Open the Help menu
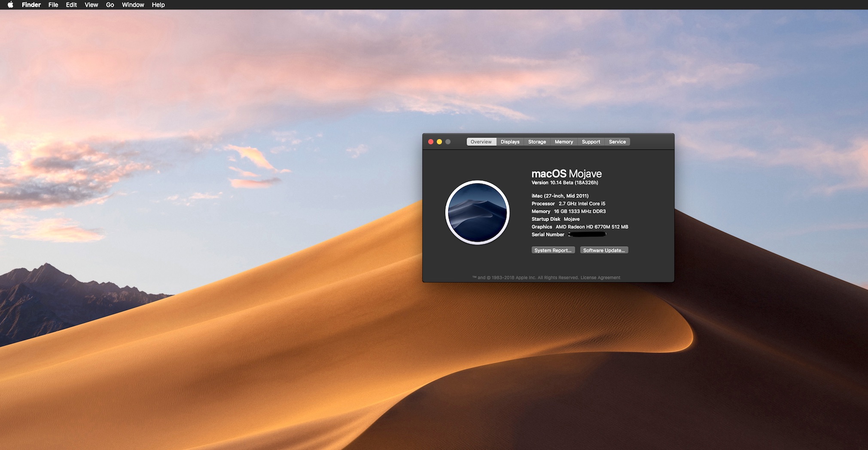 tap(158, 5)
